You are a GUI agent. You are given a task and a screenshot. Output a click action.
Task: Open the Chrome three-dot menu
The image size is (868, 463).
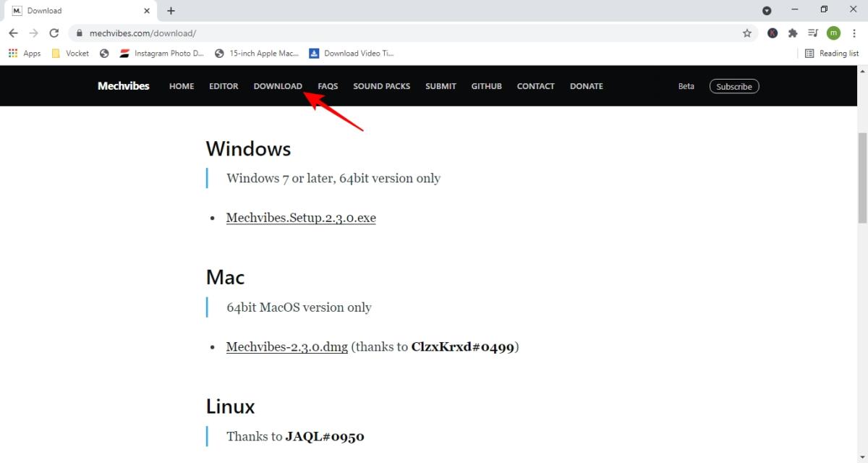(854, 33)
